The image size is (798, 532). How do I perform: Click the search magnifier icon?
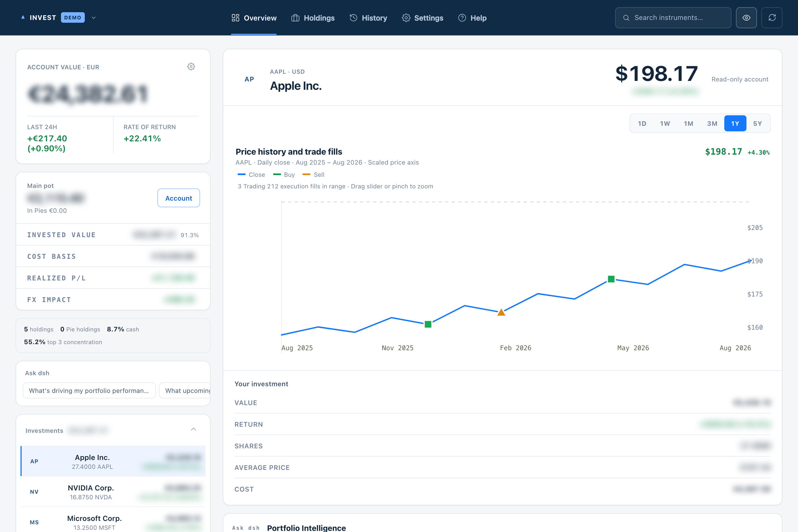point(626,18)
